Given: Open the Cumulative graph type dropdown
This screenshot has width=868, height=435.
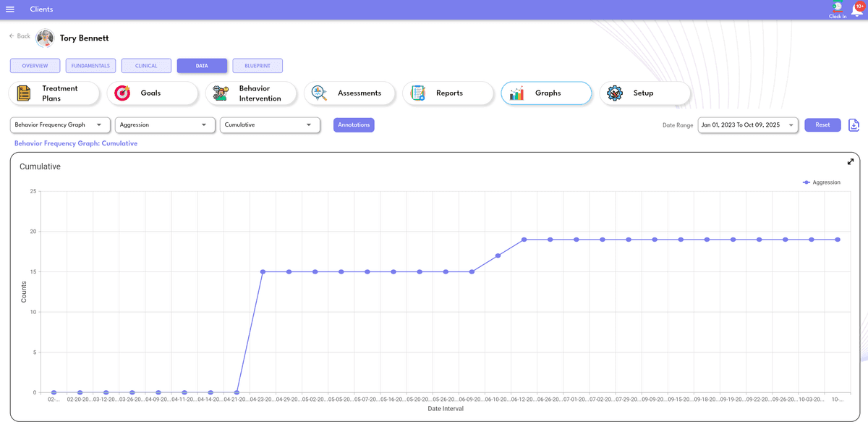Looking at the screenshot, I should [270, 125].
